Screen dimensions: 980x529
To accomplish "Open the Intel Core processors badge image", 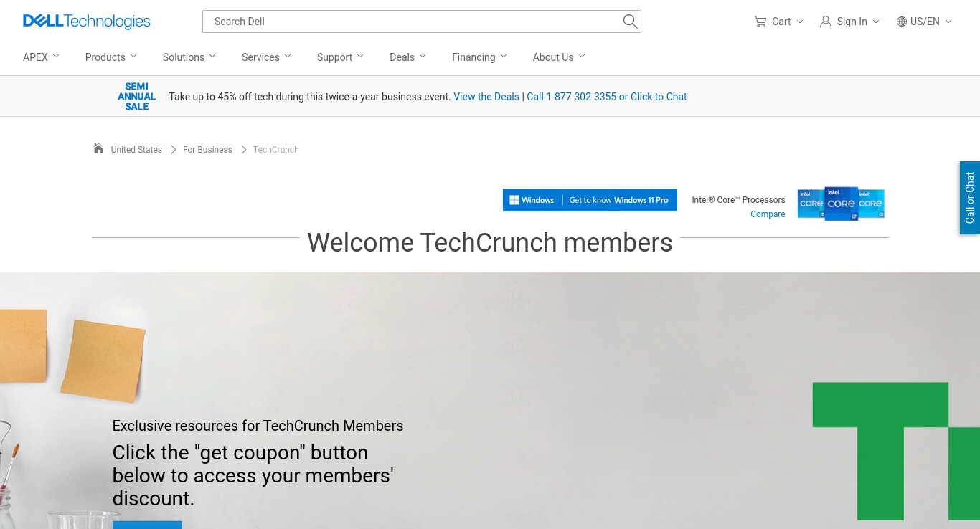I will (x=841, y=203).
